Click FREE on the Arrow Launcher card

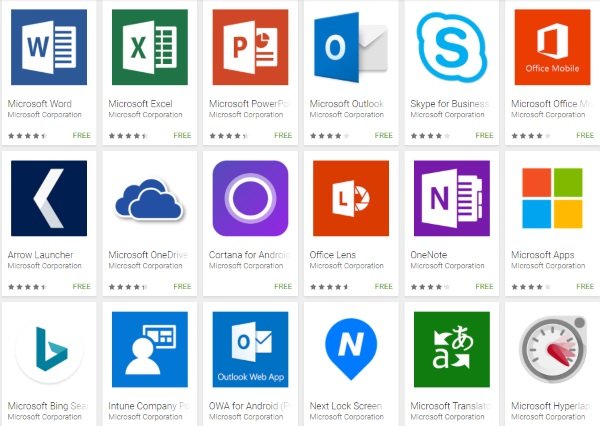(82, 287)
